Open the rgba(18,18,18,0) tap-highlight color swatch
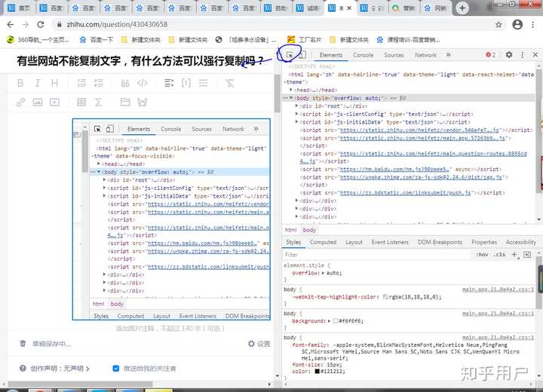543x392 pixels. pos(385,297)
